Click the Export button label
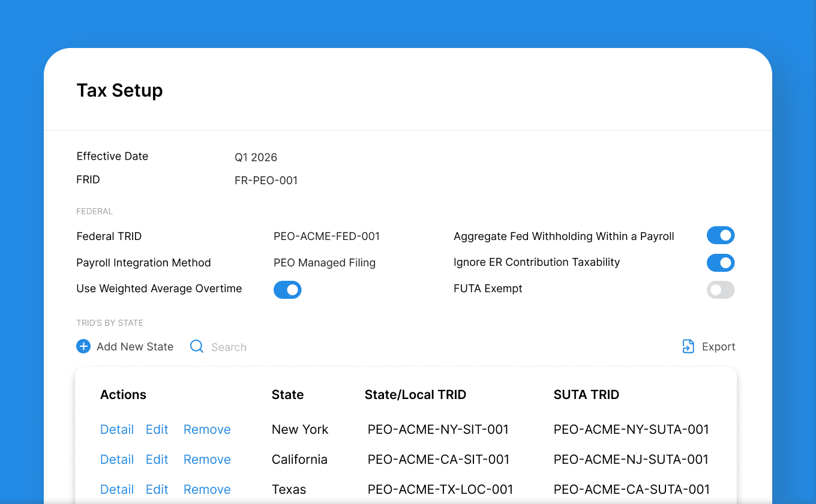 719,346
